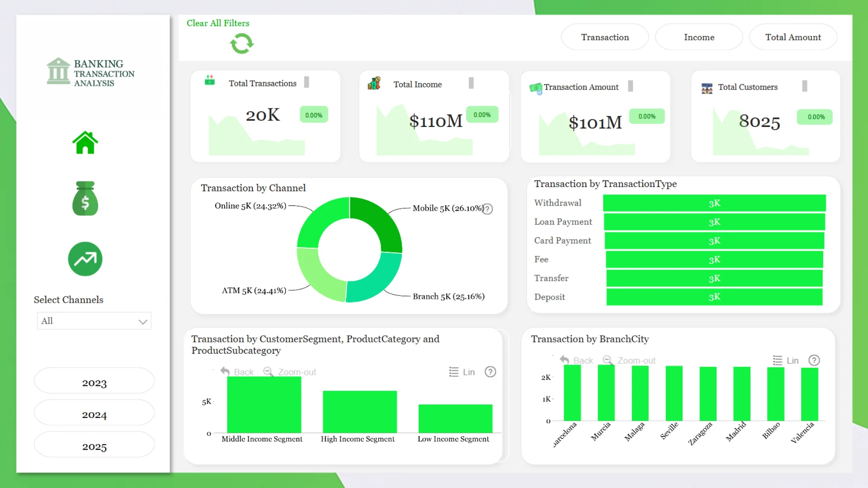
Task: Click the 0.00% badge on Total Income
Action: point(482,114)
